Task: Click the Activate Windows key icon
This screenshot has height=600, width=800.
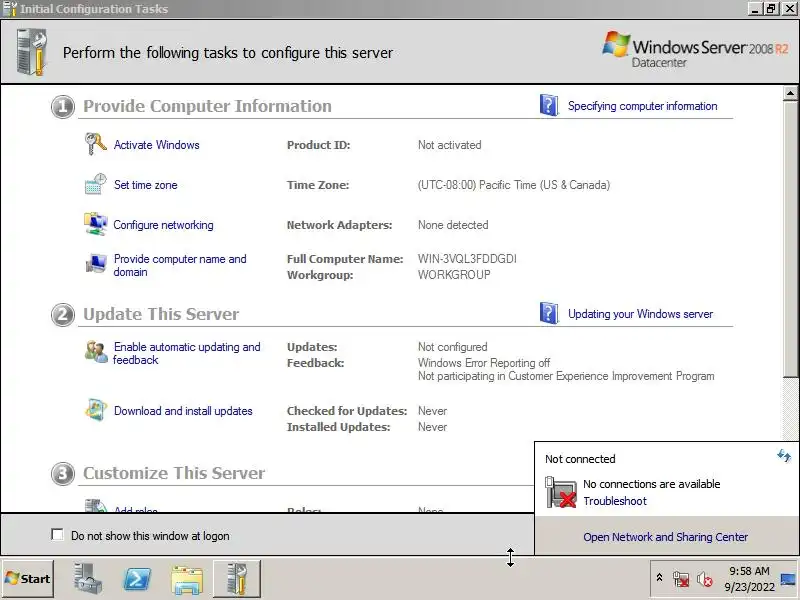Action: pos(95,144)
